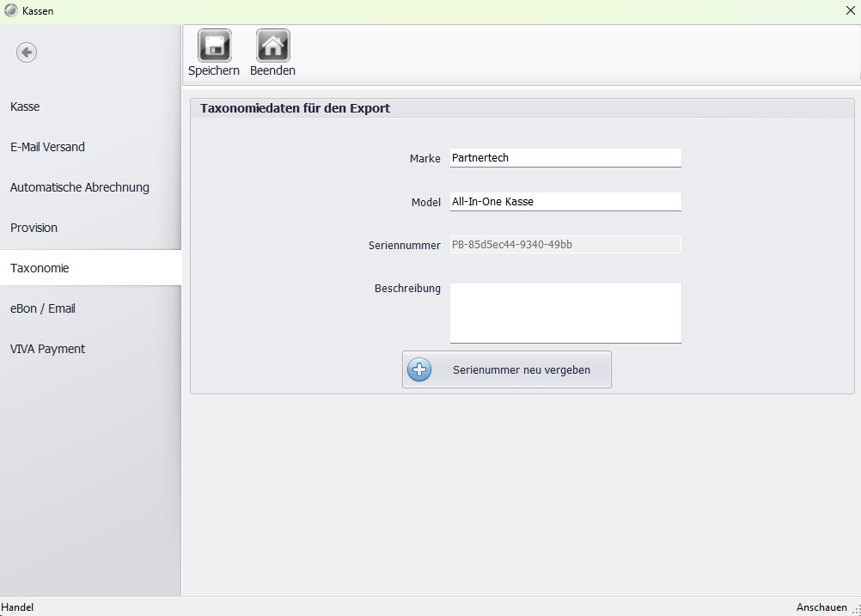
Task: Click into the Beschreibung text area
Action: pyautogui.click(x=565, y=313)
